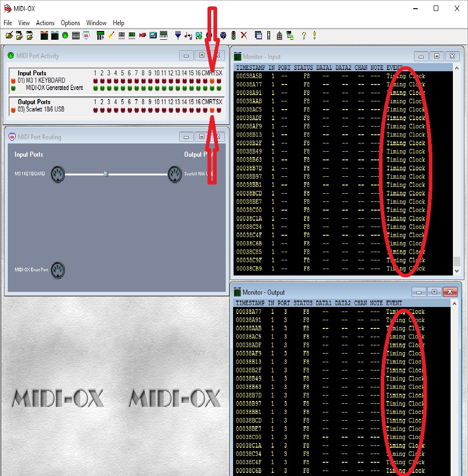Click the yellow exclamation mark toolbar icon
The height and width of the screenshot is (476, 468).
pos(314,36)
